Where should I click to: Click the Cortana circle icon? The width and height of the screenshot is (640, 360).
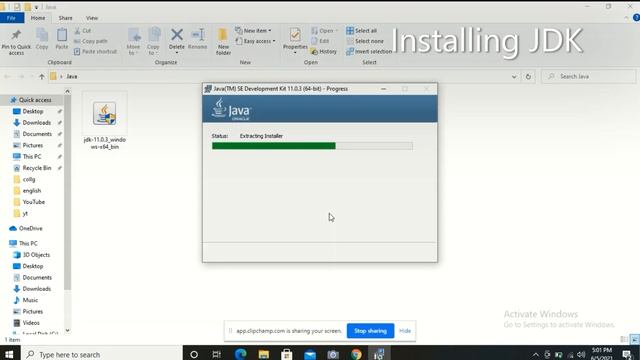(x=194, y=354)
